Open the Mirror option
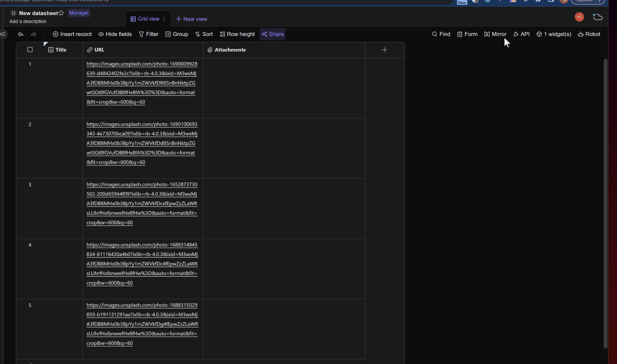Viewport: 617px width, 364px height. 495,34
